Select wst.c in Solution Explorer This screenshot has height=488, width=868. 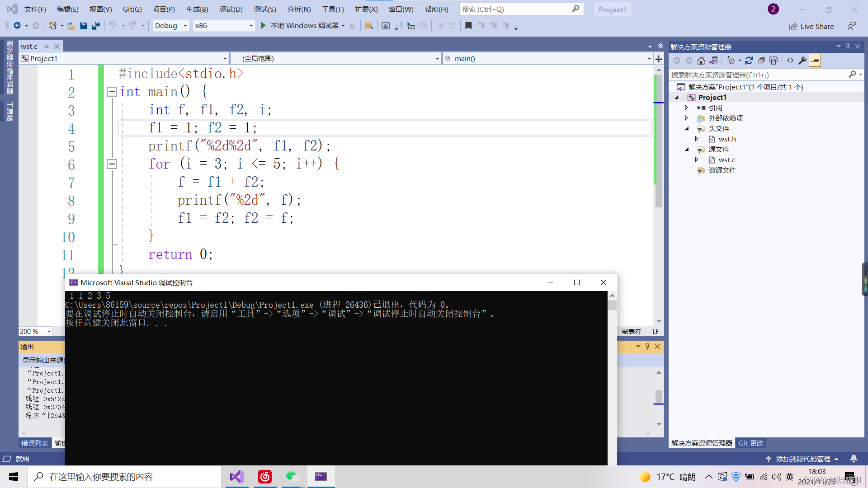click(x=727, y=160)
